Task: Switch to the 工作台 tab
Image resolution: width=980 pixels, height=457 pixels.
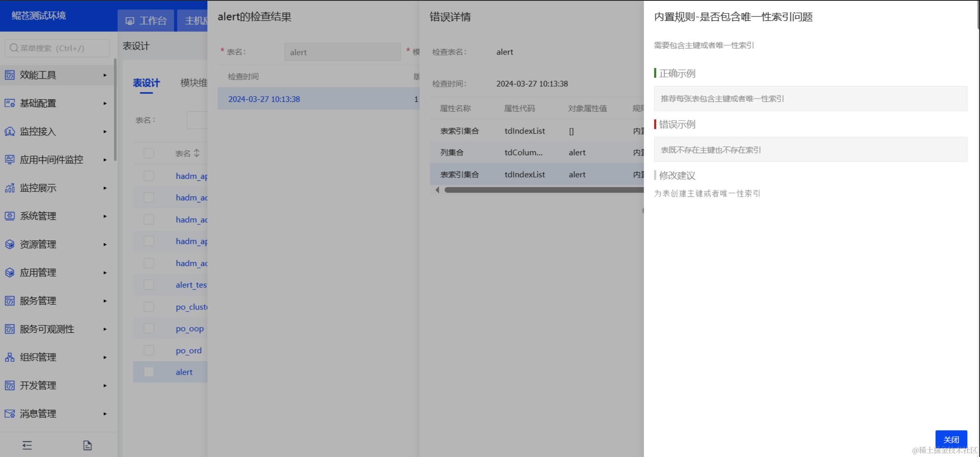Action: pos(146,21)
